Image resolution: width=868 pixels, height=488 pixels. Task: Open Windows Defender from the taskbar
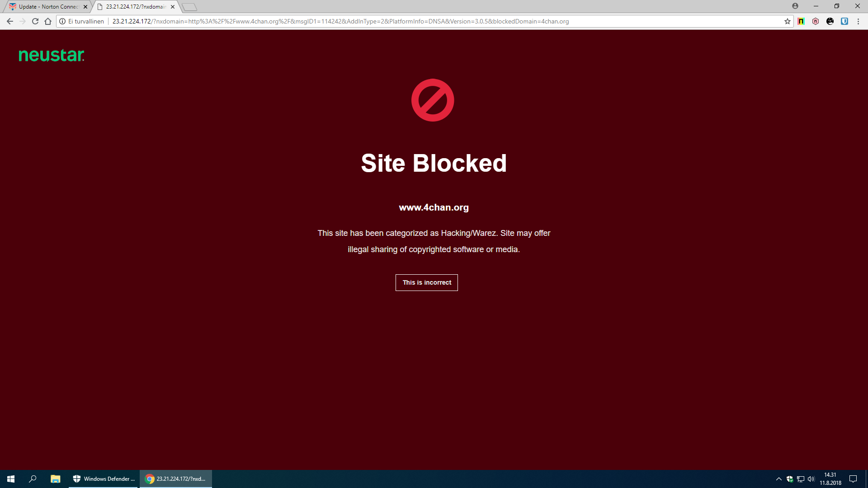pyautogui.click(x=104, y=479)
